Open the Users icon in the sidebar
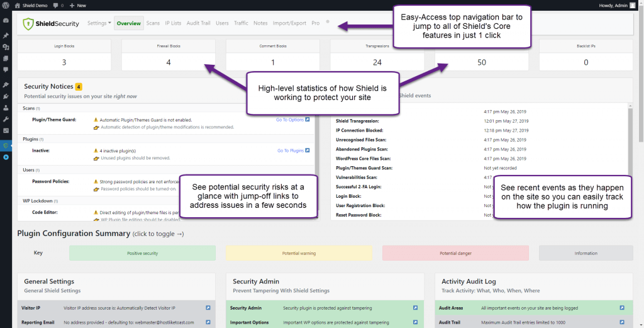This screenshot has height=328, width=644. [6, 108]
